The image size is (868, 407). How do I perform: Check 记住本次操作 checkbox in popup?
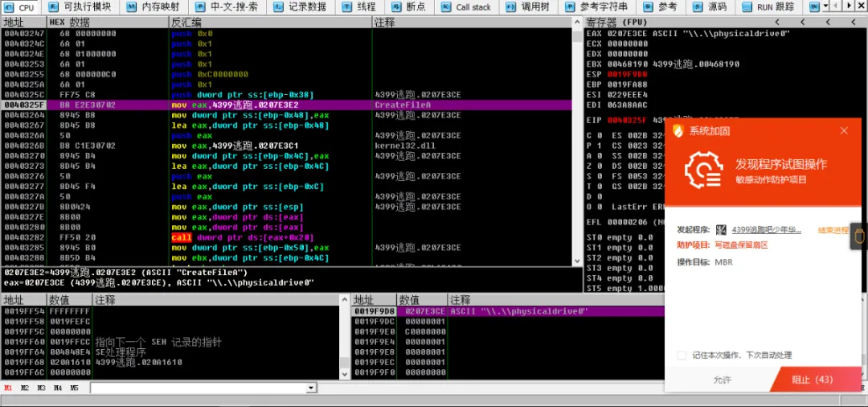(x=682, y=355)
